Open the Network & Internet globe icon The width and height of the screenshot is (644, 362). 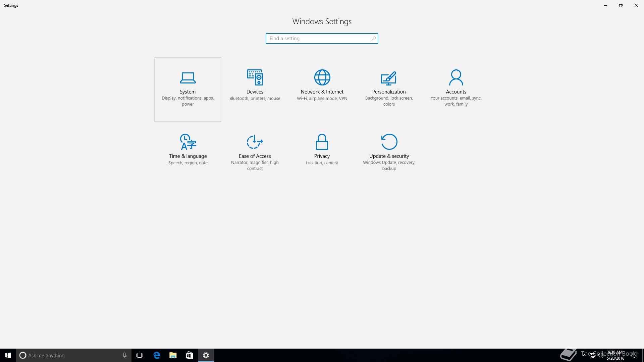tap(322, 77)
